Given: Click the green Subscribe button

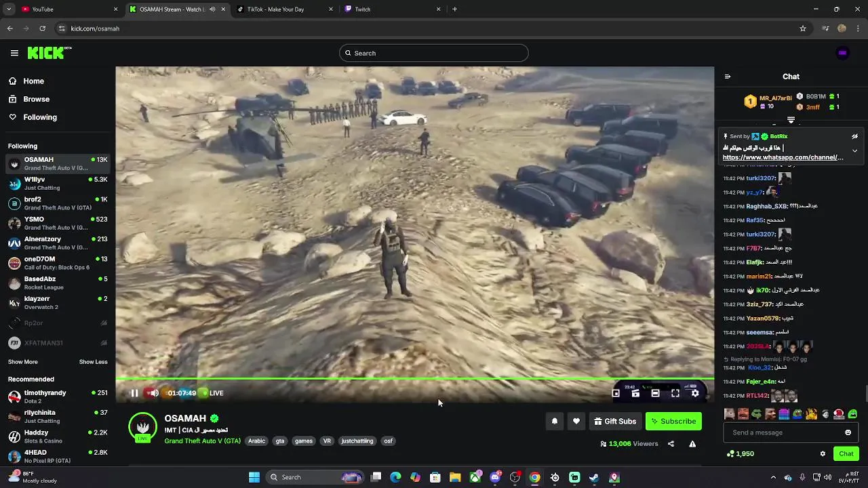Looking at the screenshot, I should pos(673,421).
